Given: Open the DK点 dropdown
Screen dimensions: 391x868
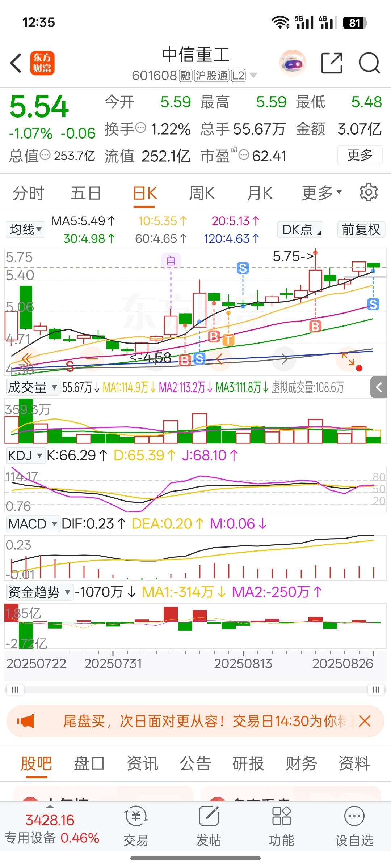Looking at the screenshot, I should (x=300, y=229).
